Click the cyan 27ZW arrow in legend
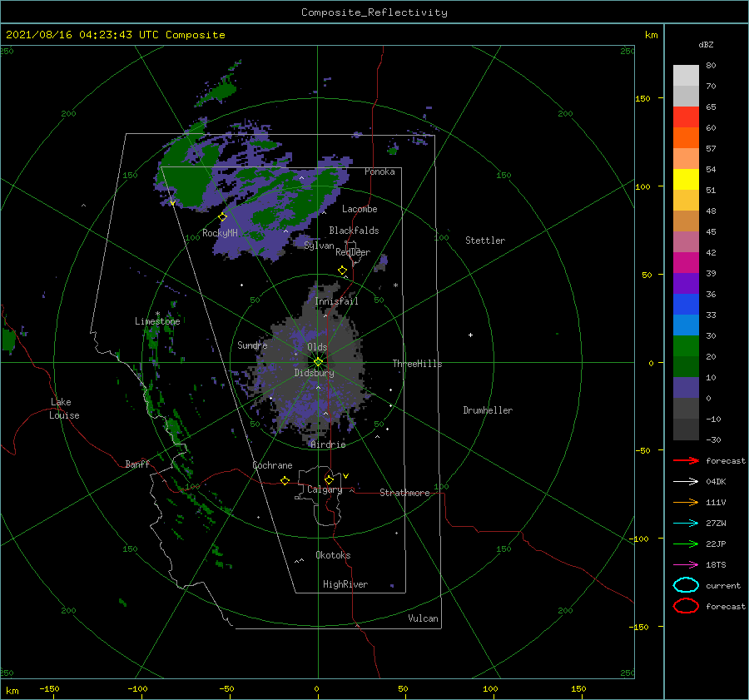This screenshot has width=749, height=700. (x=686, y=524)
